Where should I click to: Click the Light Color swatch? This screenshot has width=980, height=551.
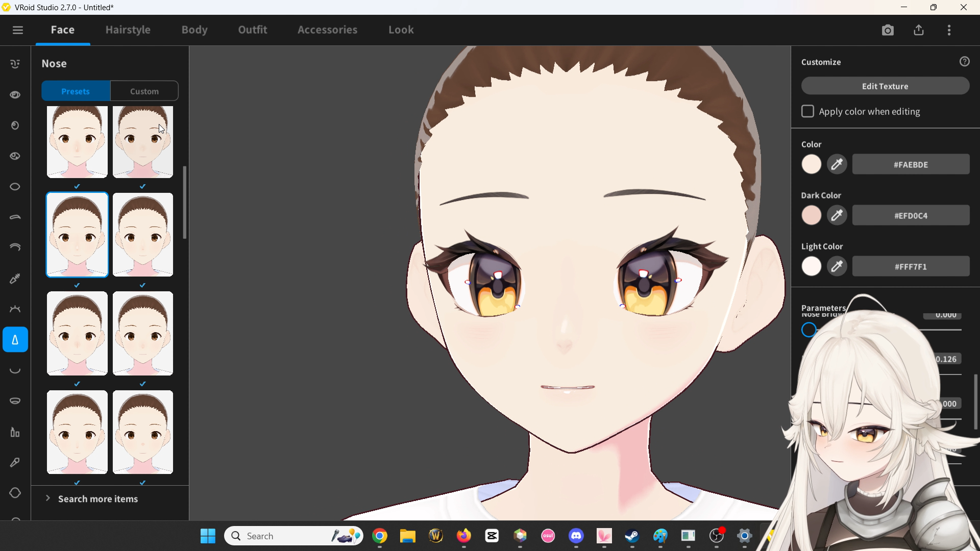(811, 266)
